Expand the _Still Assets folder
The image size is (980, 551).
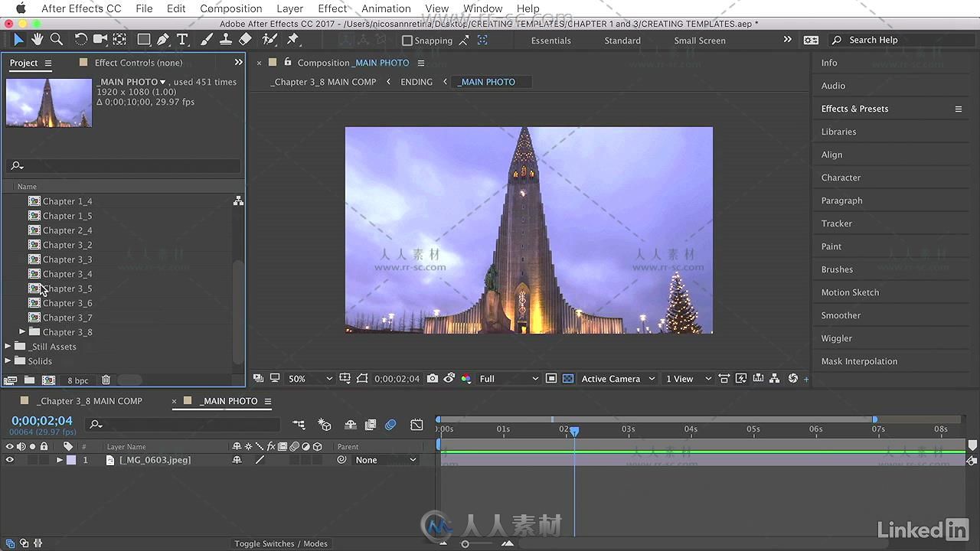[8, 347]
